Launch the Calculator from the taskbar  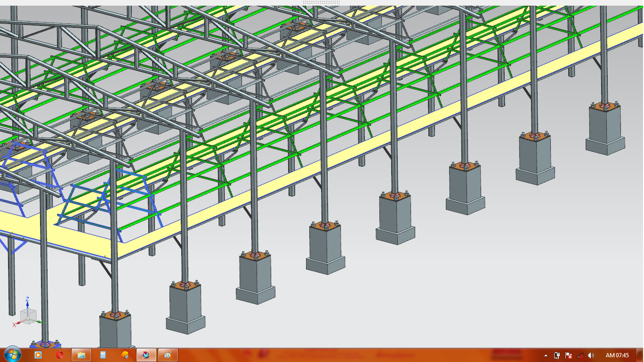(103, 355)
